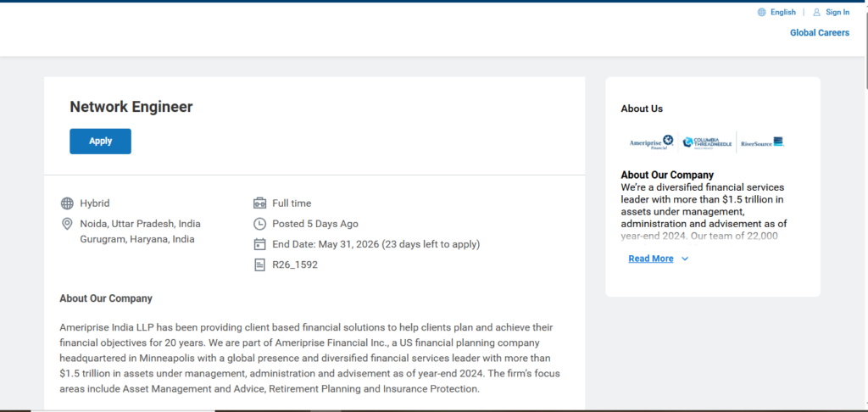
Task: Click the location pin icon
Action: tap(67, 224)
